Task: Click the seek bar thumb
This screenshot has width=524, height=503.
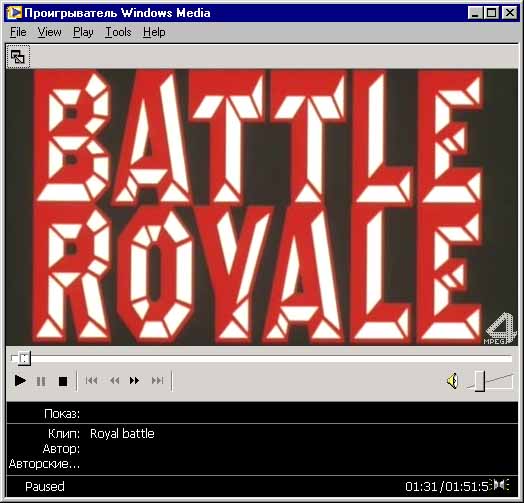Action: click(x=24, y=359)
